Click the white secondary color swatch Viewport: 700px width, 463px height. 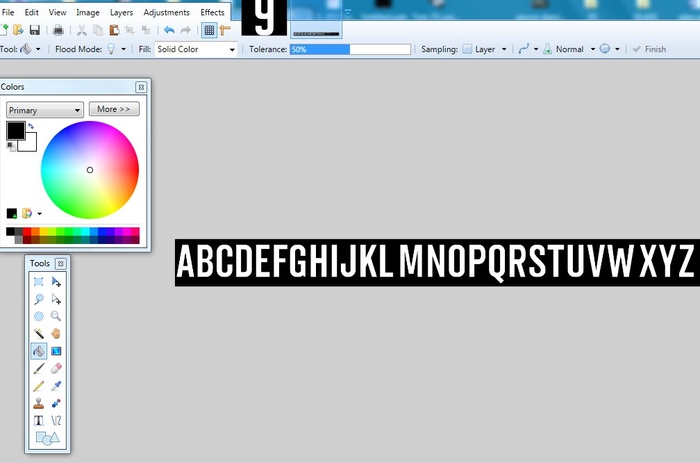pos(30,144)
